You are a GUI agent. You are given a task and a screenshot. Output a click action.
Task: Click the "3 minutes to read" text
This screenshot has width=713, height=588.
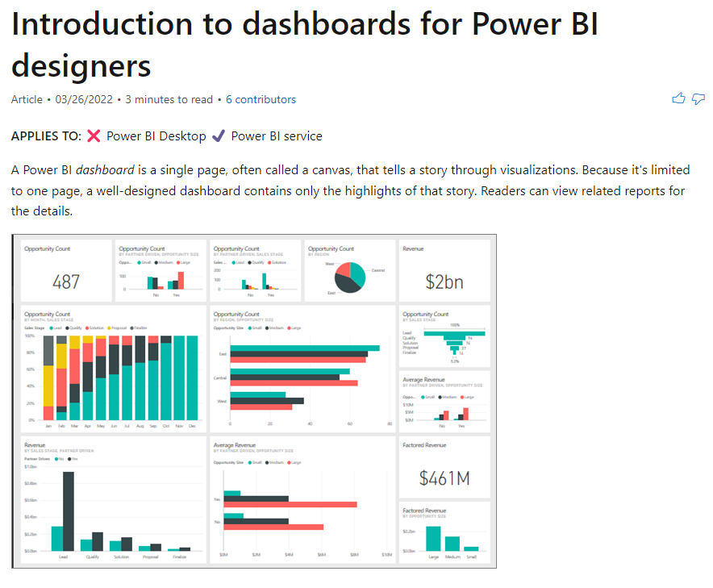(169, 99)
